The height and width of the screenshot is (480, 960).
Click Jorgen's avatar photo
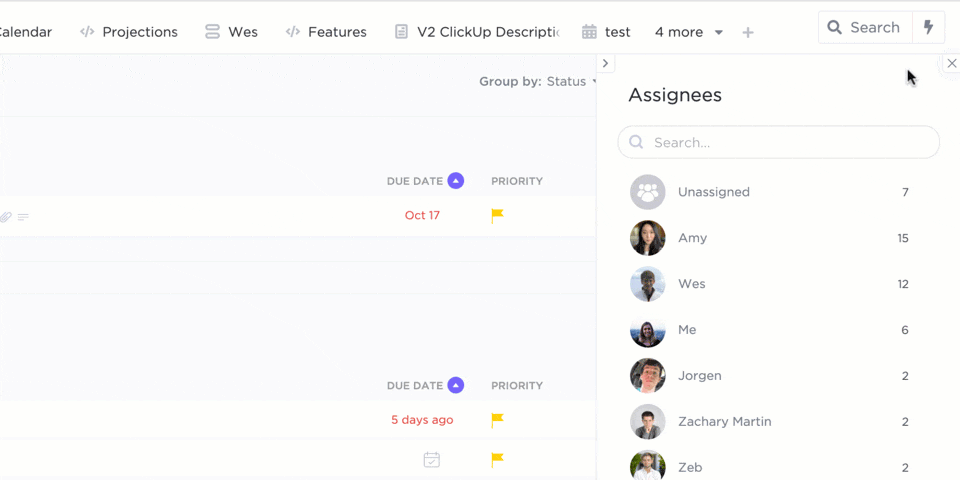pos(648,376)
